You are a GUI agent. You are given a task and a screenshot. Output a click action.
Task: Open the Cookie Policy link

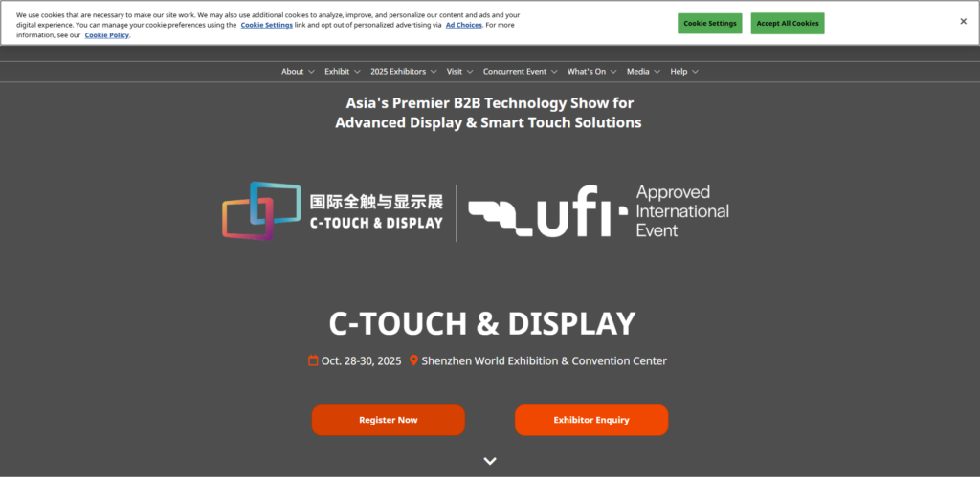(107, 35)
